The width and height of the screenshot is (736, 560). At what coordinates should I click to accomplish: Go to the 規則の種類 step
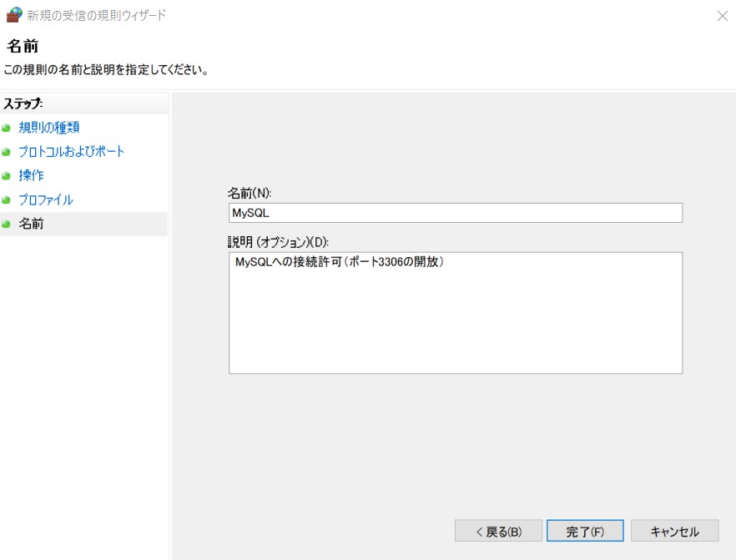click(48, 127)
